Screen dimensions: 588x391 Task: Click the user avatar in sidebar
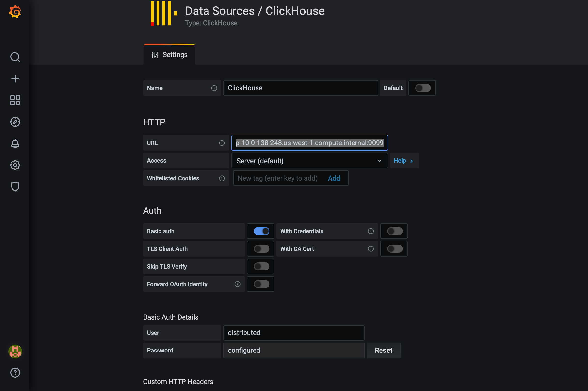pos(15,351)
